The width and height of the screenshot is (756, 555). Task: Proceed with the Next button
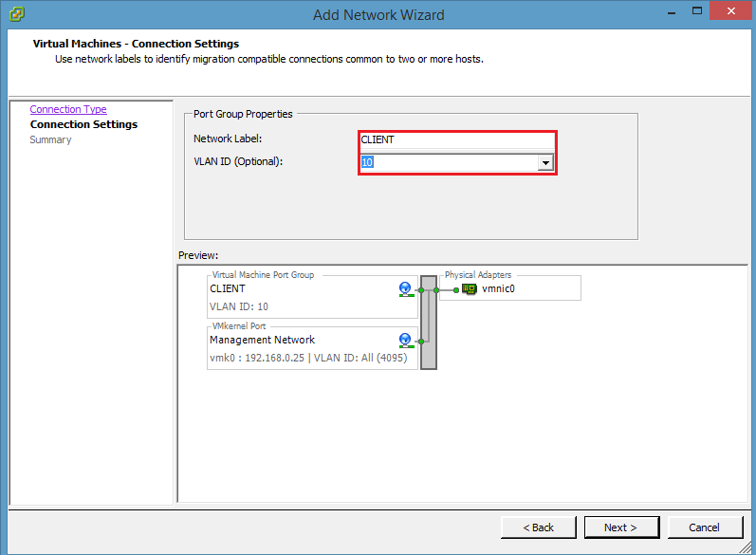coord(619,527)
